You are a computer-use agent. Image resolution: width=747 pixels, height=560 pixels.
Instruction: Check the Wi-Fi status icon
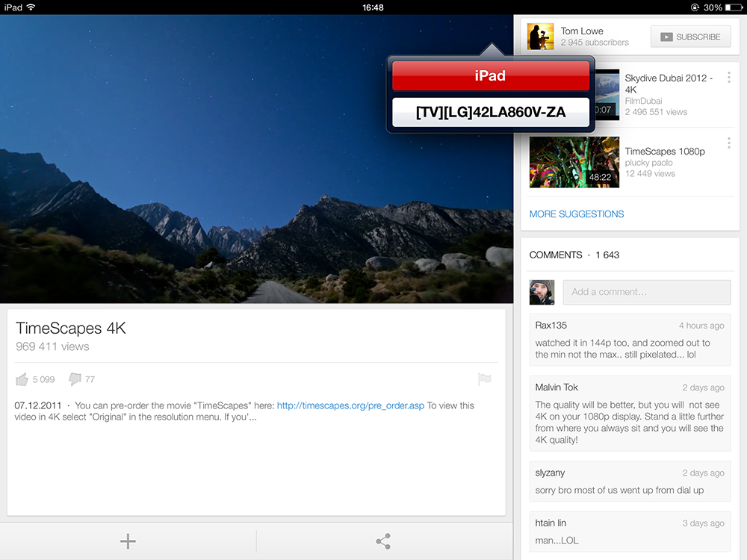coord(31,7)
